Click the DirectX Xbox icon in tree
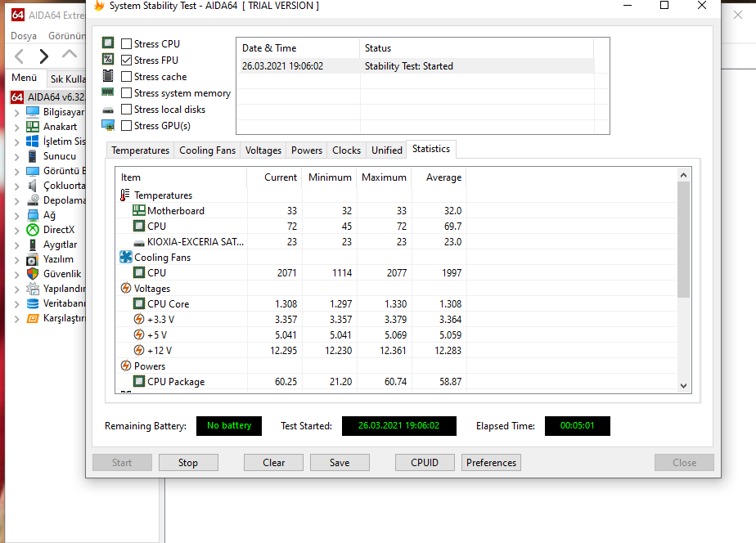Screen dimensions: 756x543 pos(32,229)
